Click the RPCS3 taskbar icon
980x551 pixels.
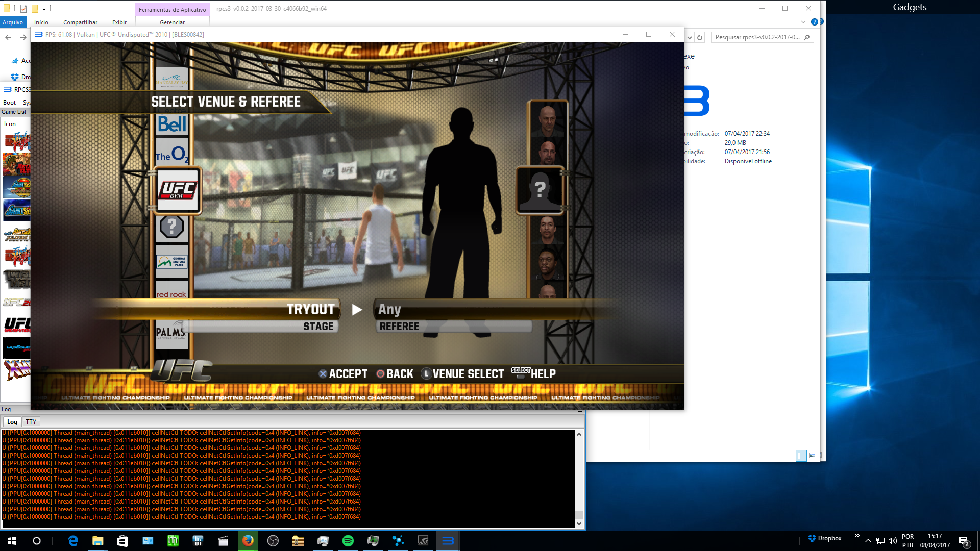pos(448,541)
